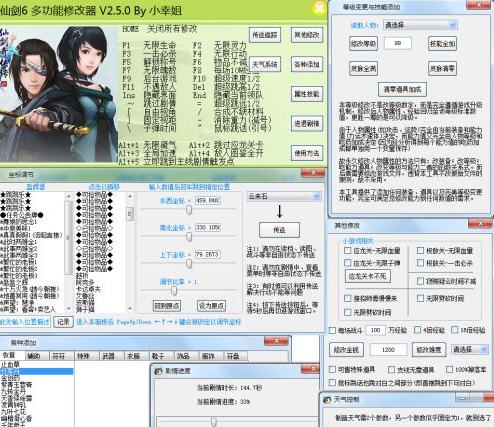This screenshot has height=427, width=494.
Task: Focus the level field showing 99
Action: tap(397, 44)
